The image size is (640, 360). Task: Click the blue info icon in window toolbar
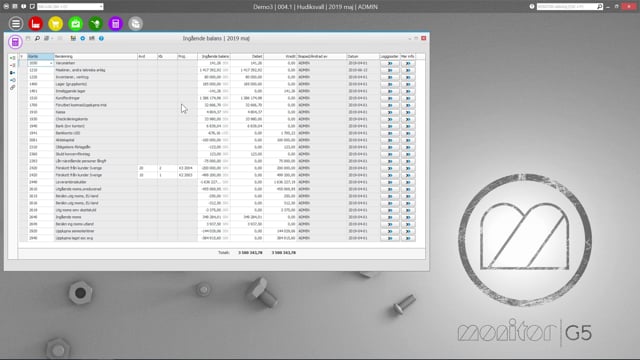tap(101, 38)
